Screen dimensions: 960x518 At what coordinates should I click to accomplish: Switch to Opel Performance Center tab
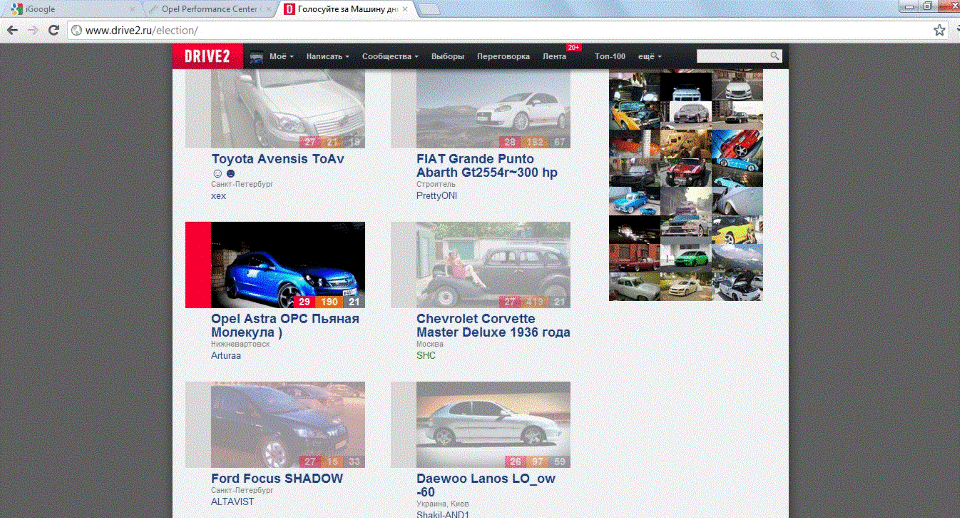tap(208, 9)
